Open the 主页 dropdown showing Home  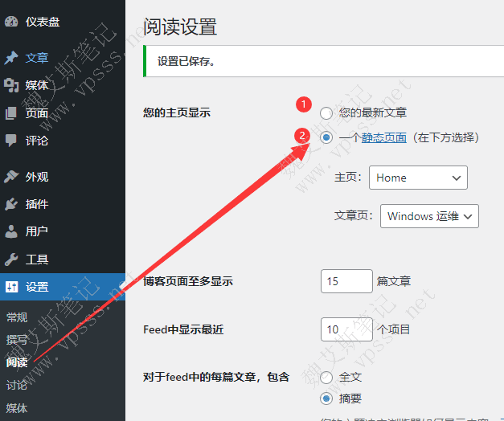(x=418, y=178)
